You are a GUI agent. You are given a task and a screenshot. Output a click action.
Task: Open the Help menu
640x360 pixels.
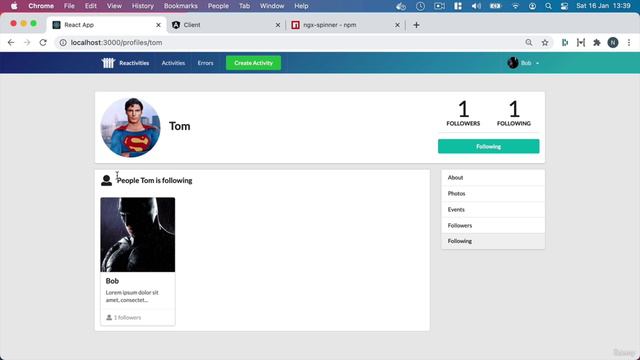(x=301, y=6)
